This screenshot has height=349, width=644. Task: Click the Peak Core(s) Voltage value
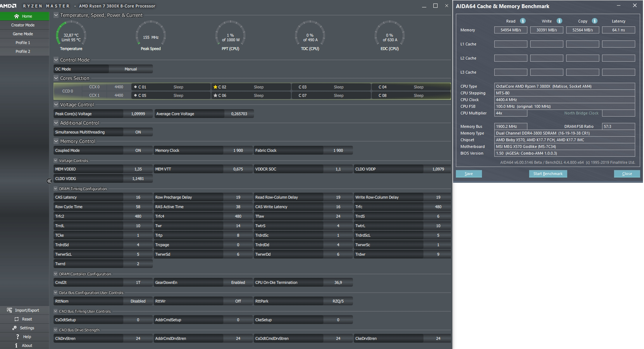(x=138, y=114)
